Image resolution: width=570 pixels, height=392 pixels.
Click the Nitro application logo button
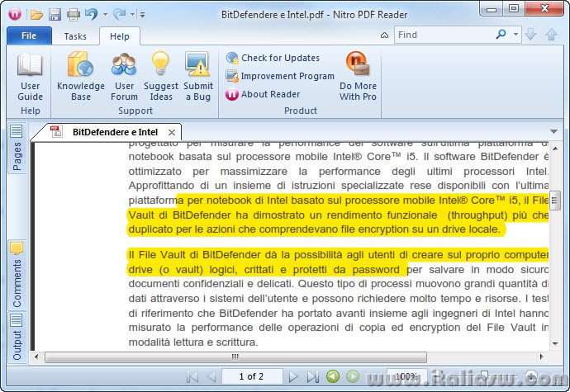coord(15,14)
